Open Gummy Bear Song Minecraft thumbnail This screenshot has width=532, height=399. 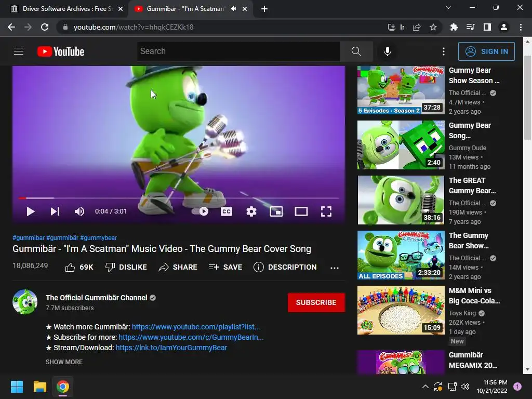pos(401,145)
